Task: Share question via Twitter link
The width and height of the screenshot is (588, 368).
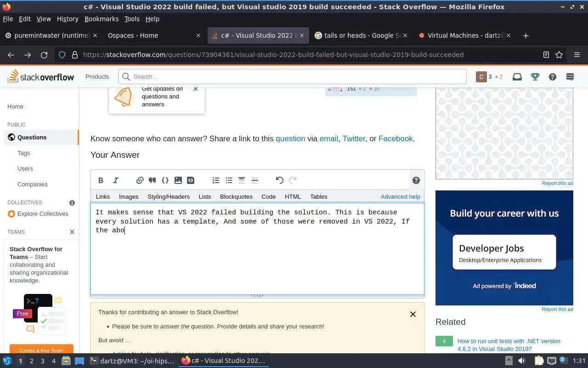Action: tap(354, 138)
